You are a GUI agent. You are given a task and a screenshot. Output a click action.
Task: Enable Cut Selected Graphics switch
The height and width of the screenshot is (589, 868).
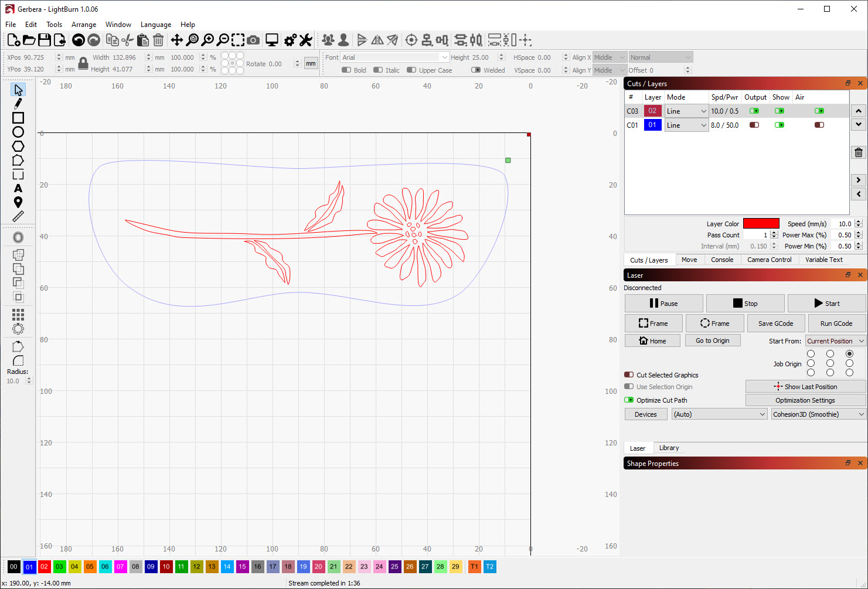click(629, 375)
